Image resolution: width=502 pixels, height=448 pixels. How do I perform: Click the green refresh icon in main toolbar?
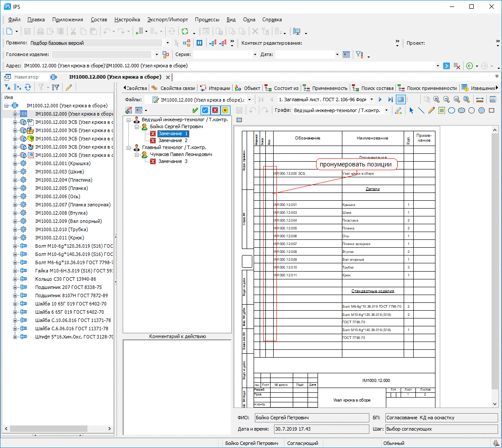pyautogui.click(x=185, y=31)
